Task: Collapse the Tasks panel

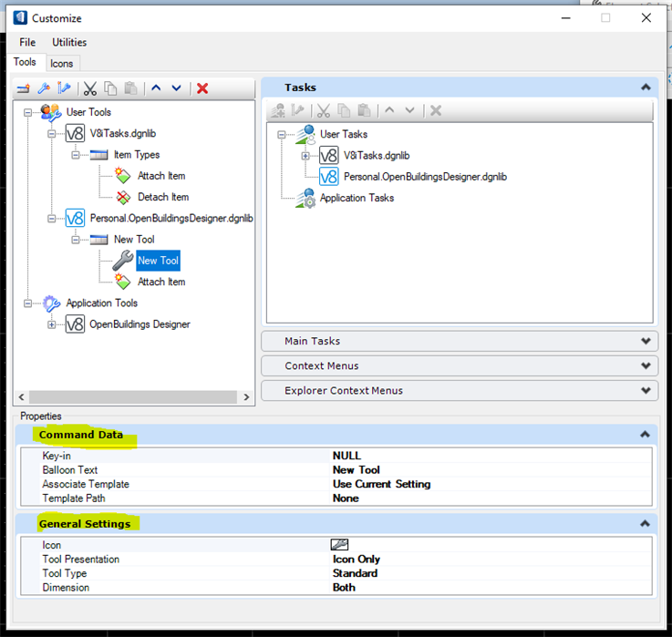Action: pos(646,87)
